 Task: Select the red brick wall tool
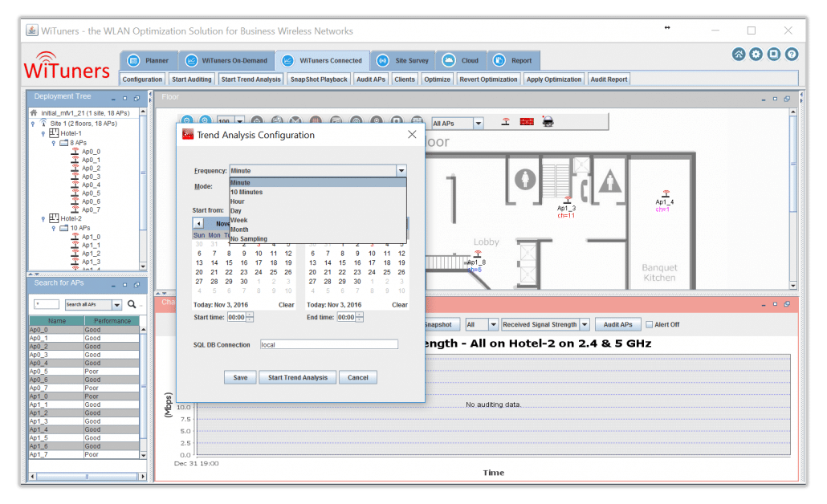coord(527,122)
